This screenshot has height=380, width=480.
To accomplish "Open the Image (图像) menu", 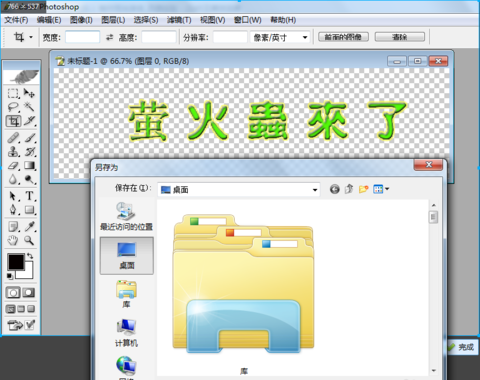I will click(x=81, y=20).
